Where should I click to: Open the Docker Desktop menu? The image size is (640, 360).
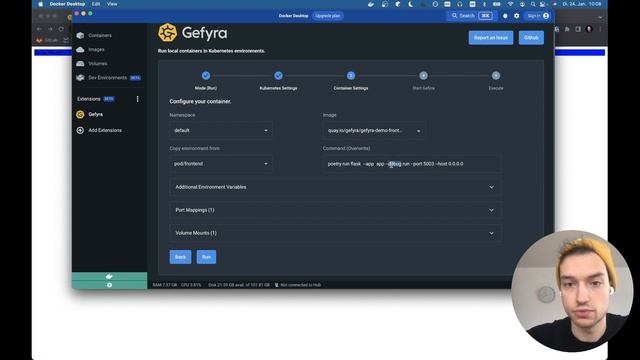point(67,4)
